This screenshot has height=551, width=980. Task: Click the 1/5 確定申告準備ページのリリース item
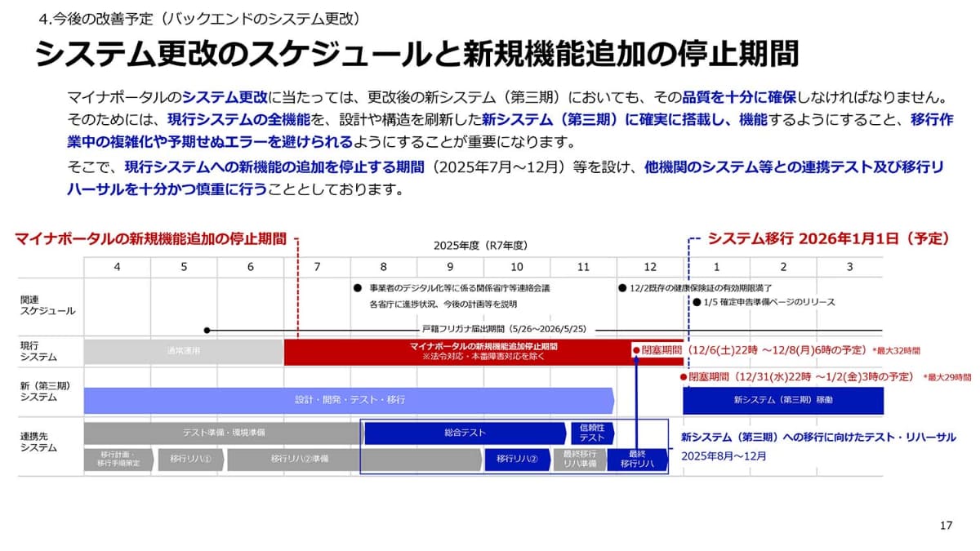(769, 302)
